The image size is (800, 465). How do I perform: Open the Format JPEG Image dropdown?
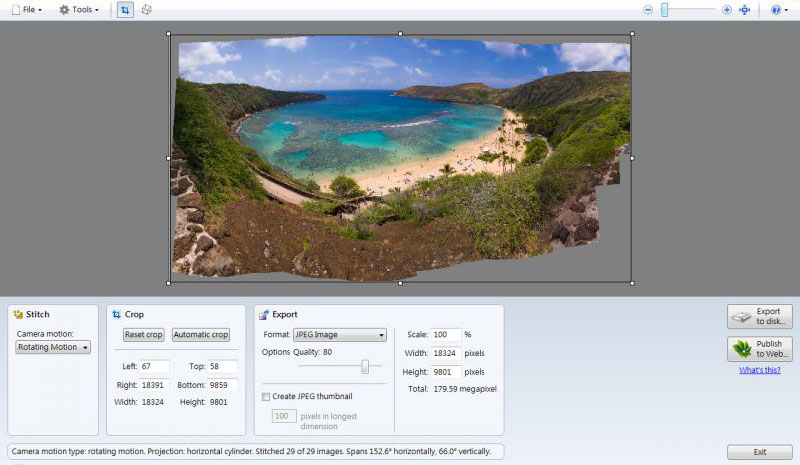pos(340,335)
